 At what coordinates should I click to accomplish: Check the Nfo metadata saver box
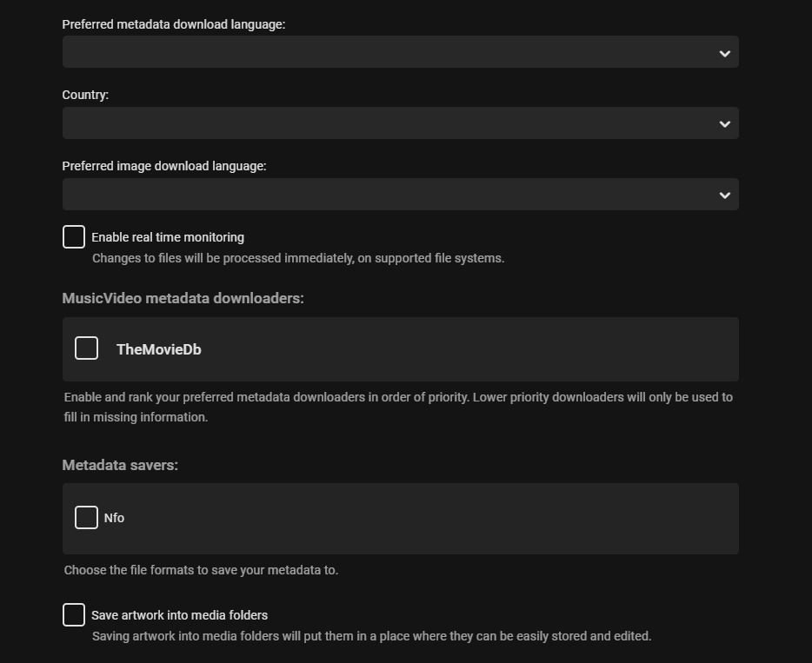(86, 518)
